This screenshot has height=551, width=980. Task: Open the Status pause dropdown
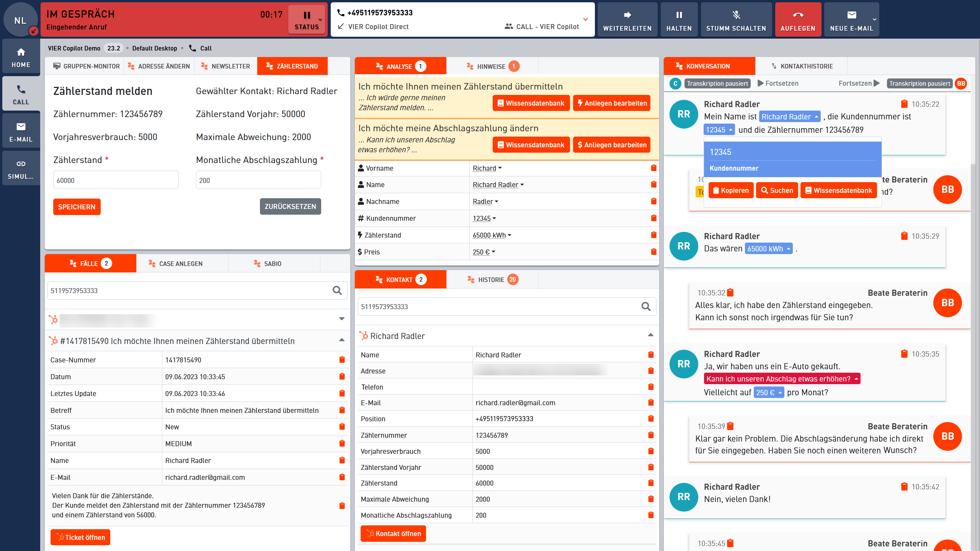(307, 20)
